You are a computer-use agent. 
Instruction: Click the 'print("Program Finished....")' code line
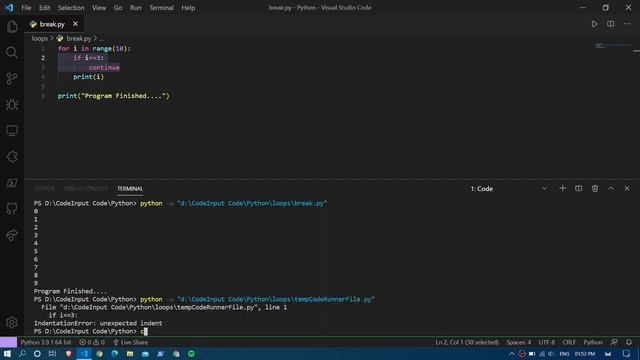(x=113, y=96)
